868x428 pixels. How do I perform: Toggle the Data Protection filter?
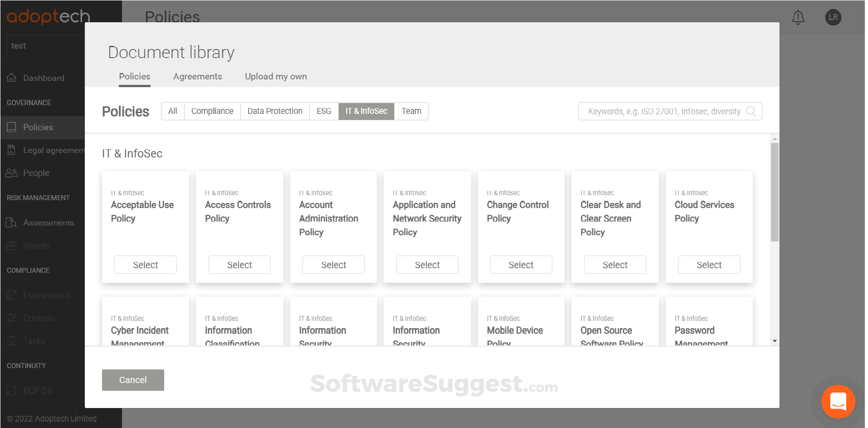[x=275, y=111]
